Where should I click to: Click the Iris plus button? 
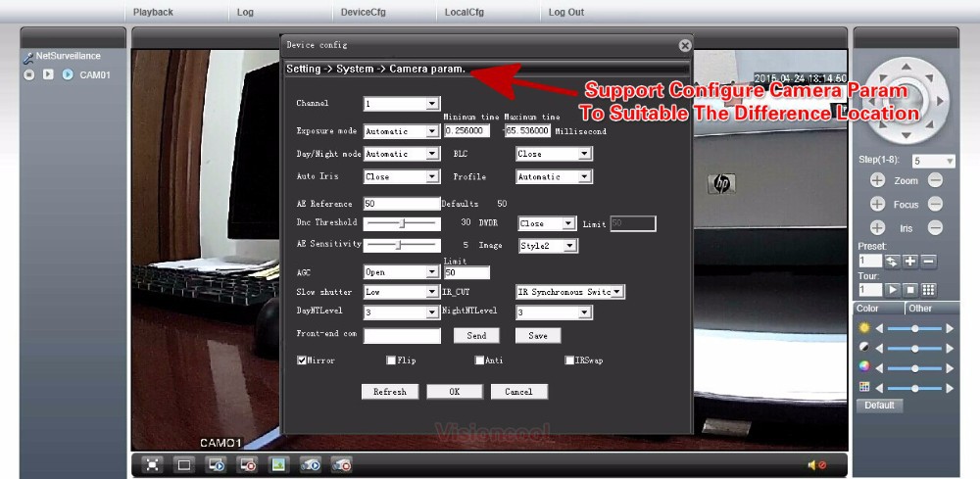[877, 227]
